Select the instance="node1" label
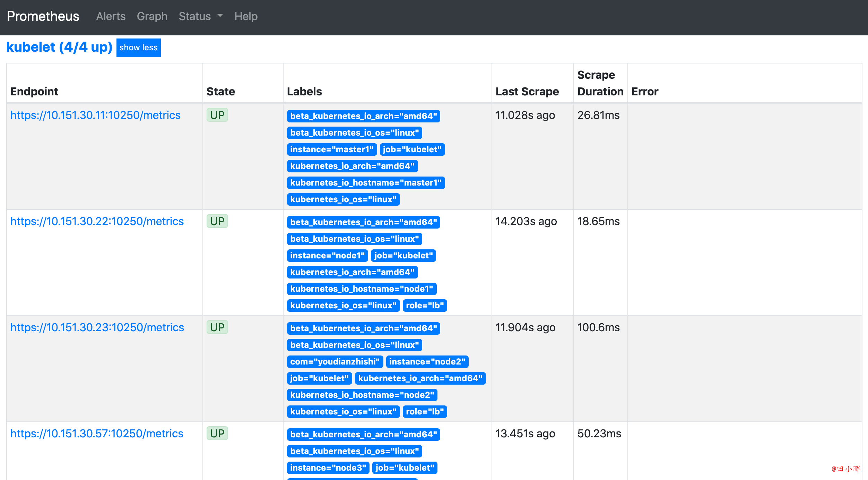Viewport: 868px width, 480px height. [328, 256]
